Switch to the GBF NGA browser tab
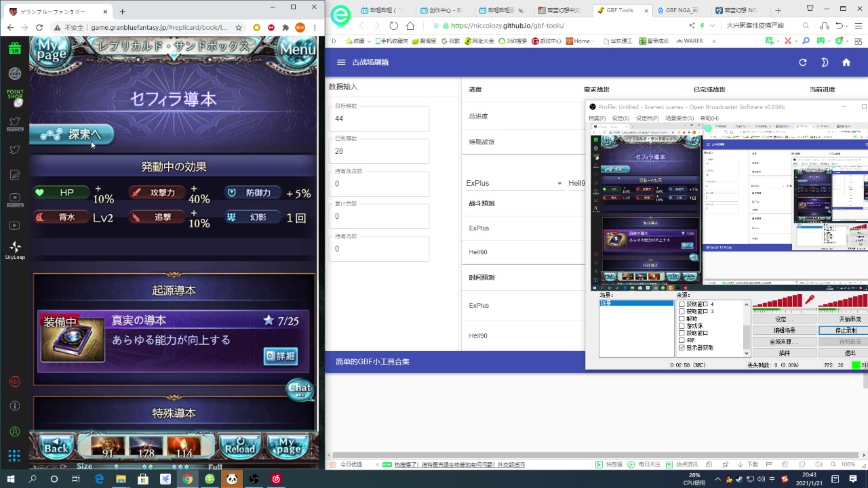The width and height of the screenshot is (868, 488). [x=680, y=10]
